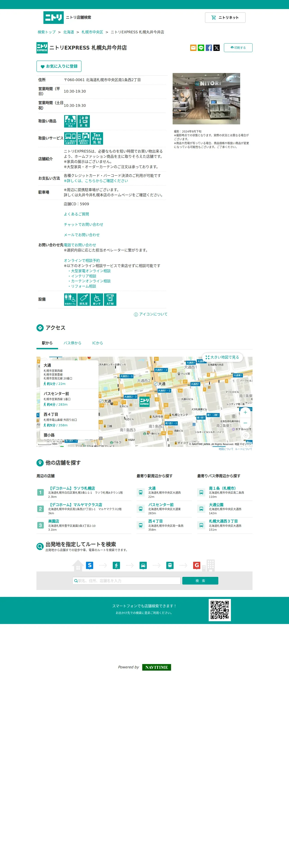This screenshot has width=289, height=868.
Task: Open 西４丁目 nearest station link
Action: tap(156, 521)
